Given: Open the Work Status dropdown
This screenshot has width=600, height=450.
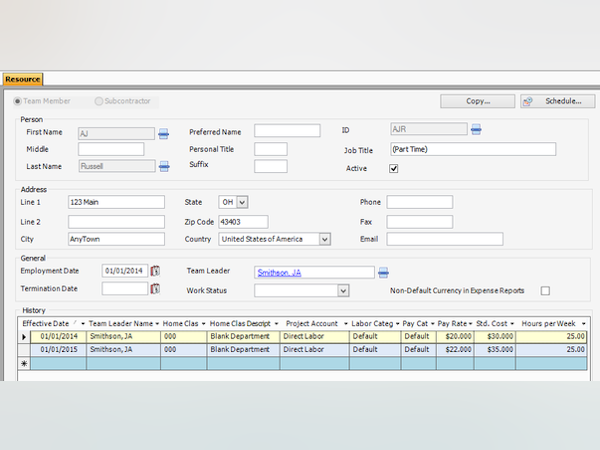Looking at the screenshot, I should point(343,290).
